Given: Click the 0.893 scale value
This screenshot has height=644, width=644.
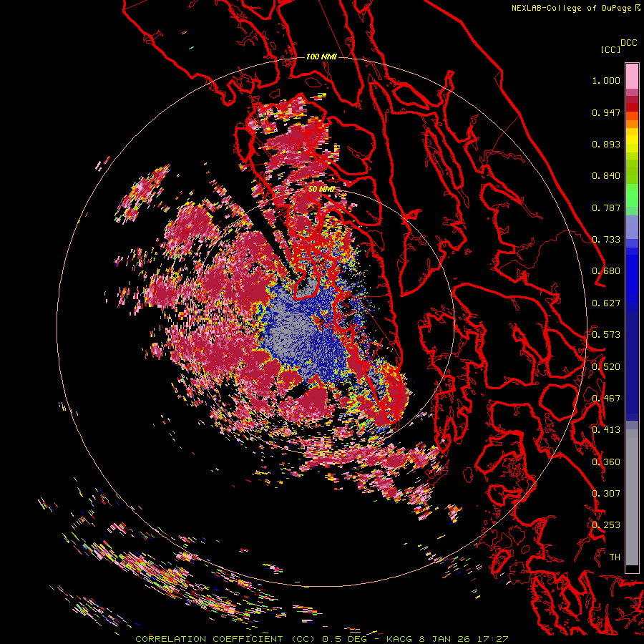Looking at the screenshot, I should click(x=606, y=144).
